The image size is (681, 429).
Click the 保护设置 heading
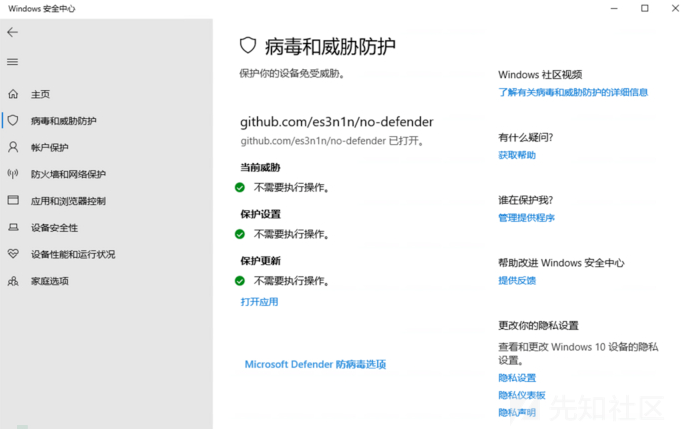[x=260, y=214]
